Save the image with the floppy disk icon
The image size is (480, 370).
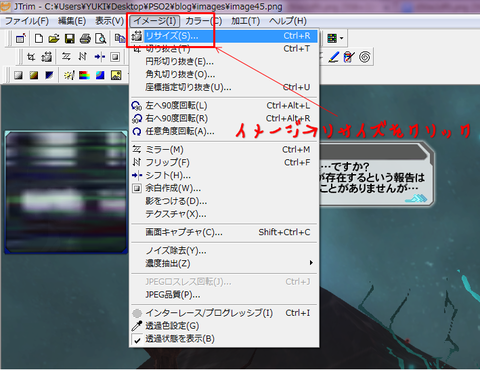[x=69, y=39]
